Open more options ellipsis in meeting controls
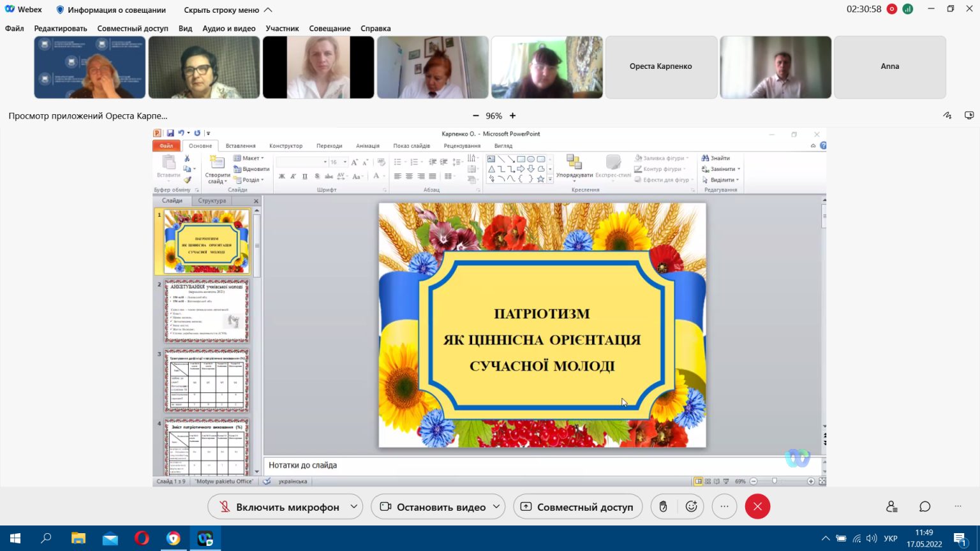Viewport: 980px width, 551px height. point(724,506)
